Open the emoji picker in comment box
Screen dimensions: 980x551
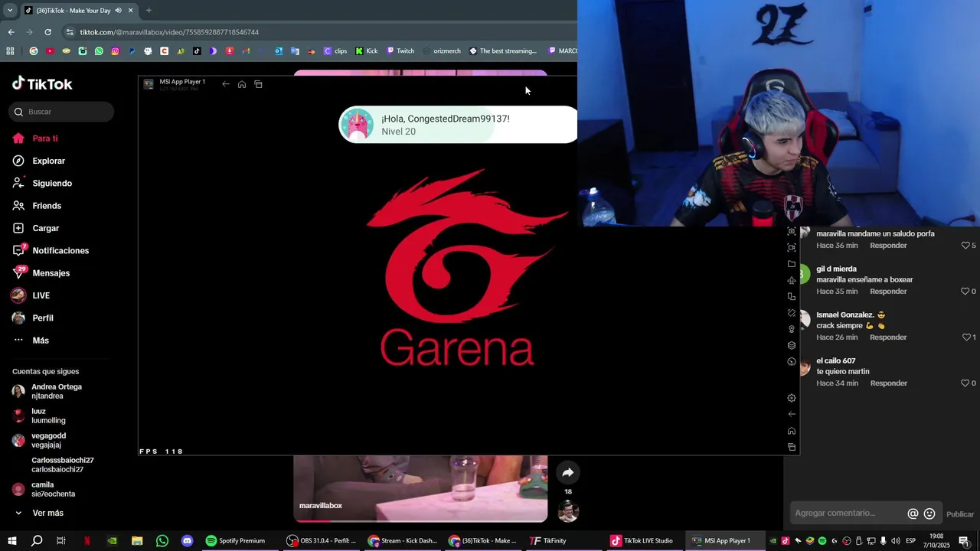coord(929,514)
